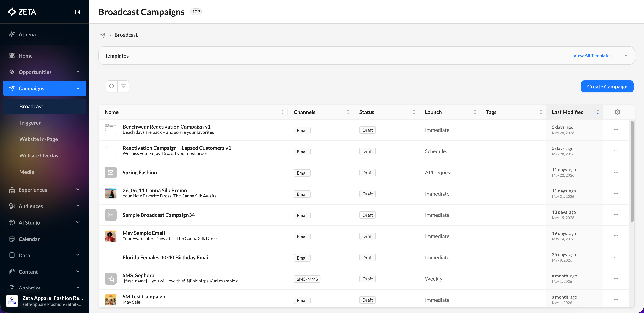The height and width of the screenshot is (313, 644).
Task: Click the AI Studio icon
Action: [x=12, y=222]
